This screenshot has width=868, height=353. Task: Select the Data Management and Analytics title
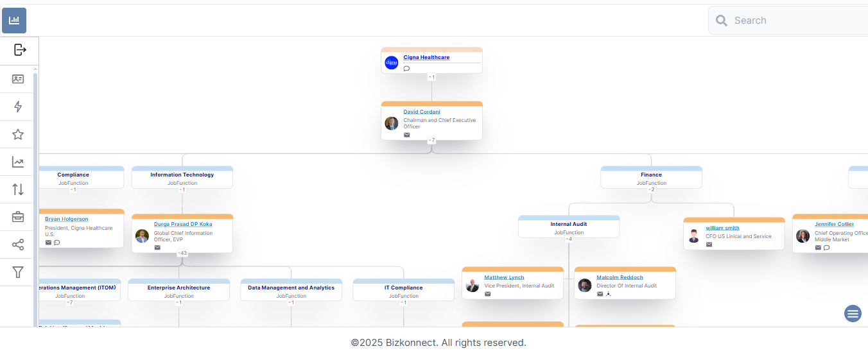(291, 288)
